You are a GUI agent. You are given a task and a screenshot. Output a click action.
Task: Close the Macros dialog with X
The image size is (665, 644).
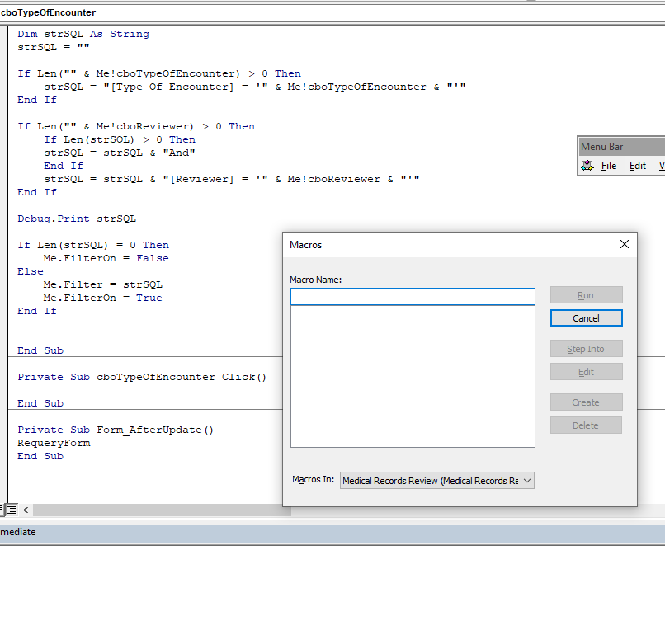tap(625, 244)
